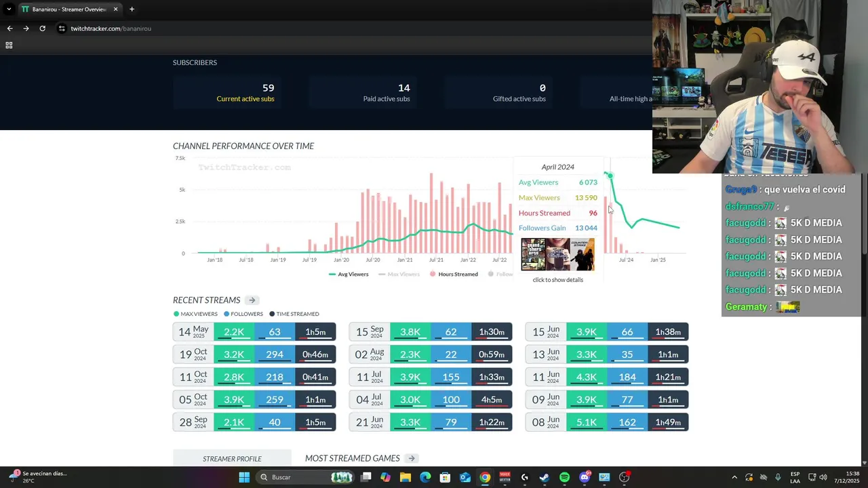Select the Bananirou Streamer Overview tab
The image size is (868, 488).
[69, 9]
